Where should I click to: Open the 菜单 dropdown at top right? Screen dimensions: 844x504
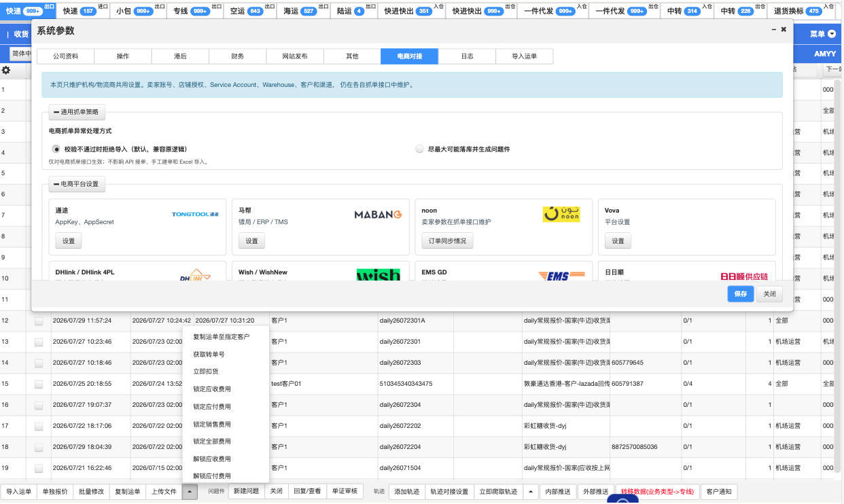(x=822, y=34)
